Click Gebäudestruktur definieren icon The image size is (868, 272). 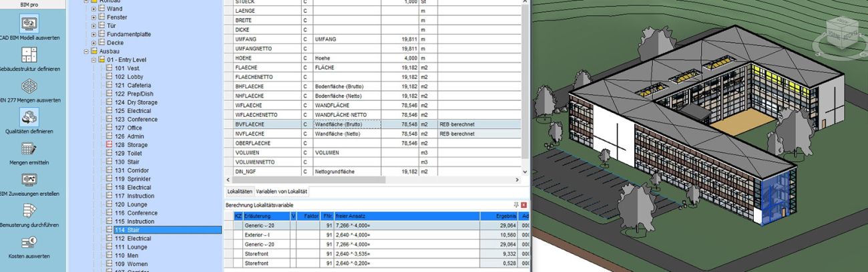tap(29, 55)
